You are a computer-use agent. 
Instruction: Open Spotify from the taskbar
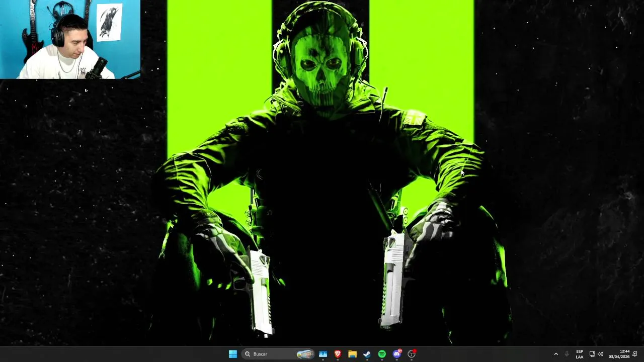coord(382,354)
